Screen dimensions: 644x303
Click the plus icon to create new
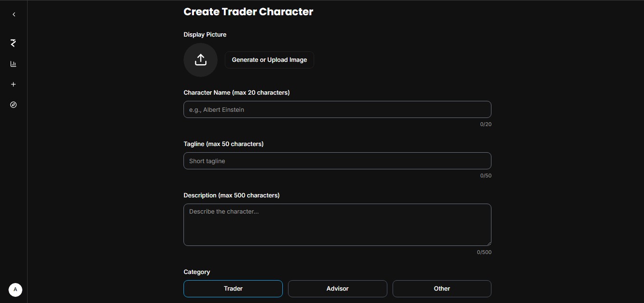pyautogui.click(x=13, y=84)
